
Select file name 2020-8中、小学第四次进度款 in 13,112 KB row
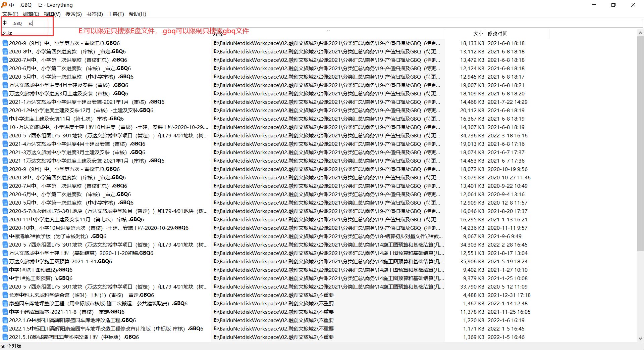tap(67, 52)
